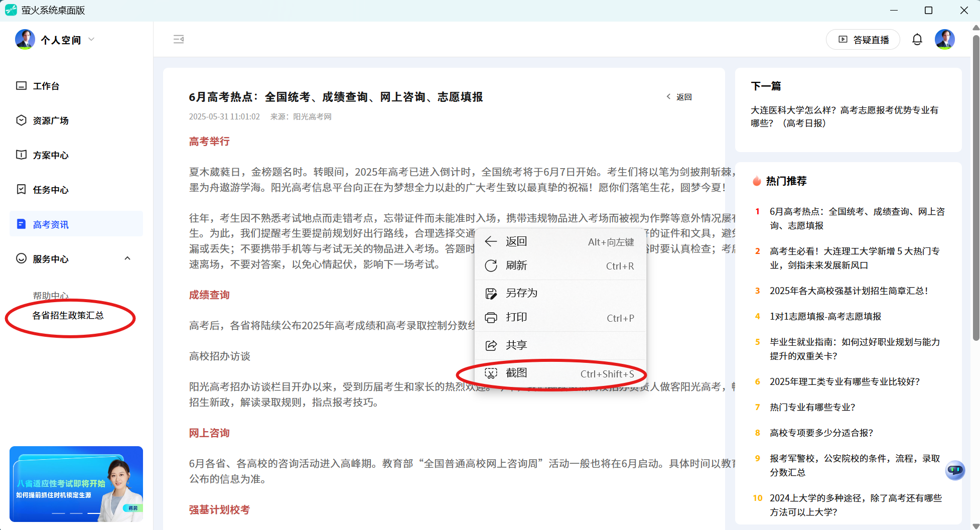Open 方案中心 from the sidebar
Image resolution: width=980 pixels, height=530 pixels.
pos(50,155)
